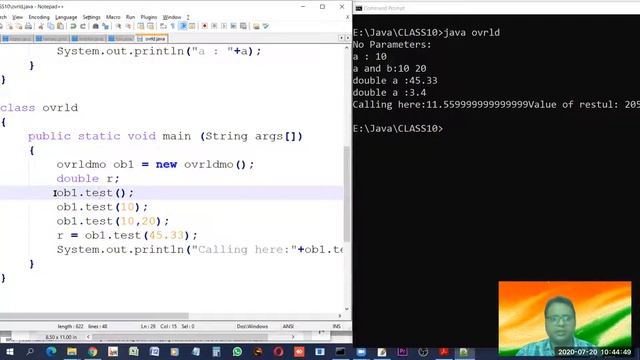640x360 pixels.
Task: Click the Playback Macro icon
Action: click(224, 26)
